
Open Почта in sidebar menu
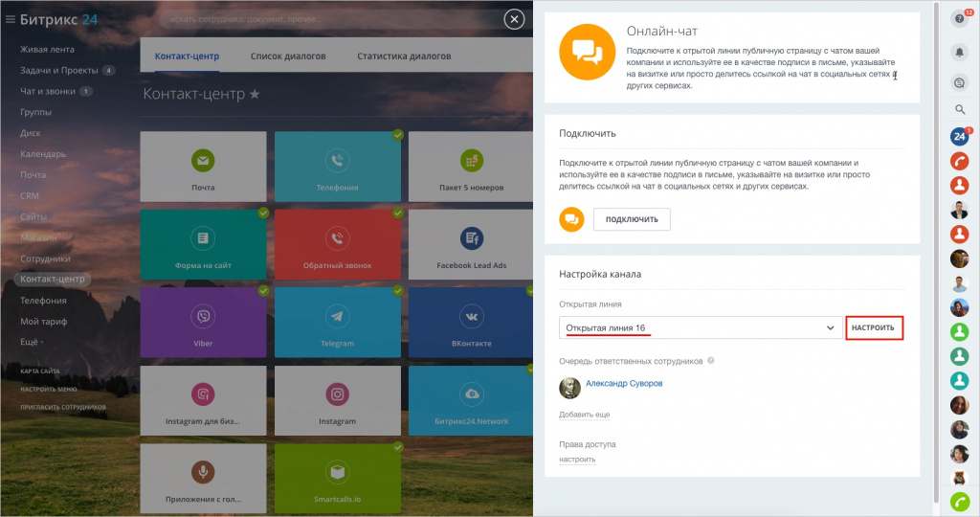pyautogui.click(x=33, y=175)
